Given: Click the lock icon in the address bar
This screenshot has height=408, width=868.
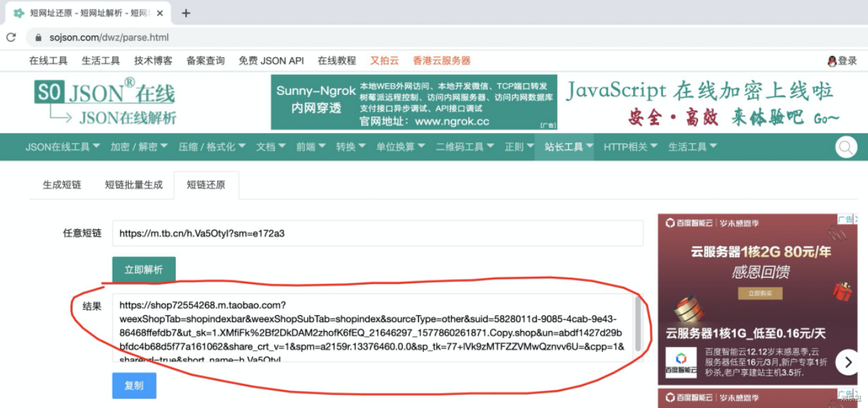Looking at the screenshot, I should tap(38, 38).
